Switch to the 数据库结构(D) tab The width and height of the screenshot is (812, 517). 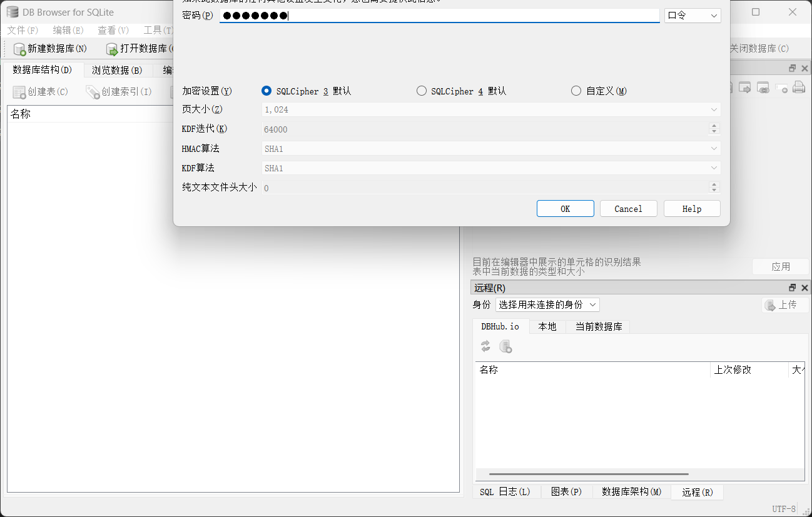click(43, 70)
